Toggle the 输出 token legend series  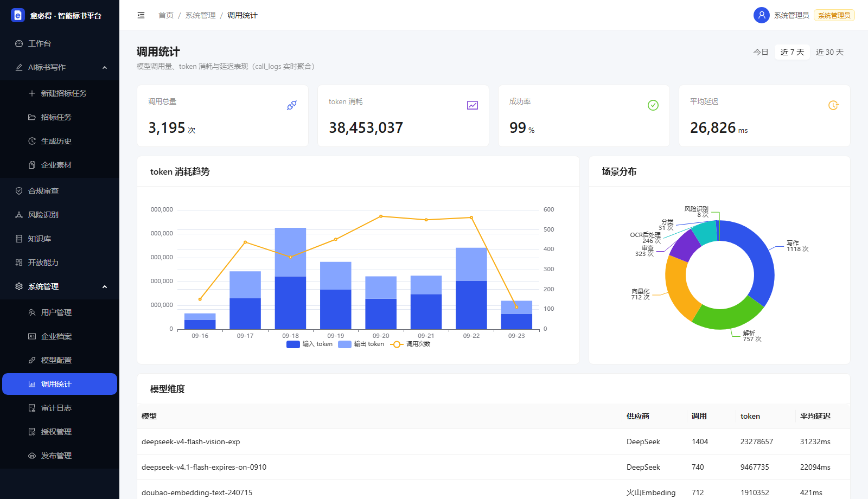point(361,344)
